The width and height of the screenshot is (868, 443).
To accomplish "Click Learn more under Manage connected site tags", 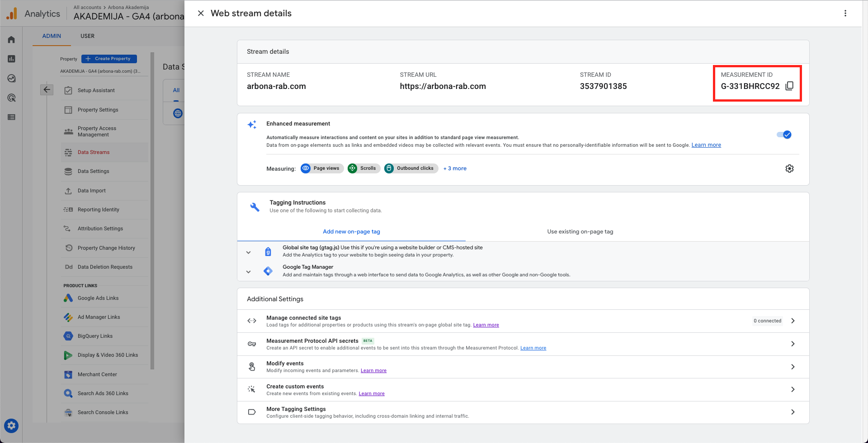I will point(486,325).
